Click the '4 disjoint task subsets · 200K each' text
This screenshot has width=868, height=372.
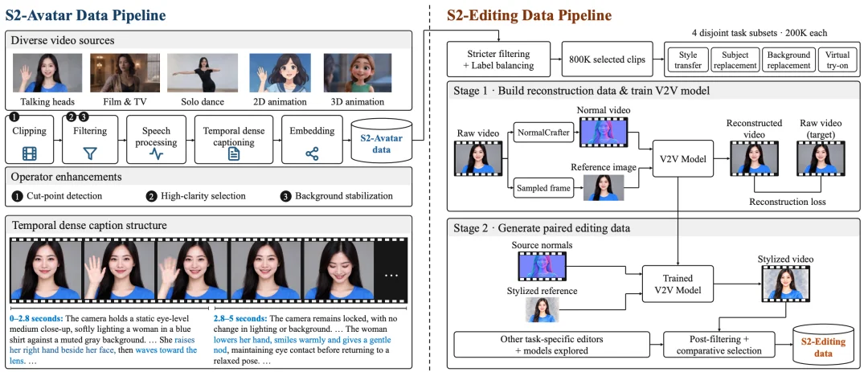759,33
